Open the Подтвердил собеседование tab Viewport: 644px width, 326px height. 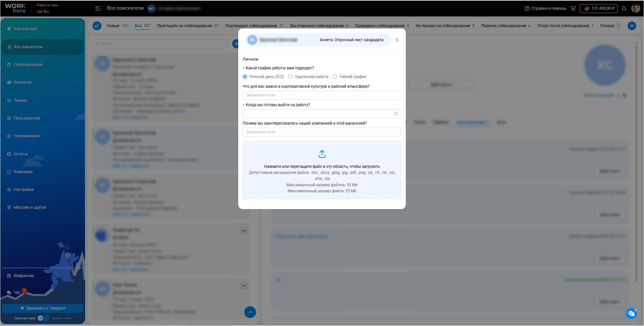pyautogui.click(x=254, y=26)
